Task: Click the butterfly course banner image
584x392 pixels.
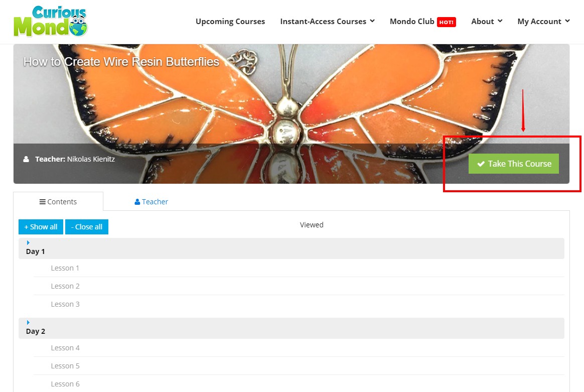Action: (x=291, y=113)
